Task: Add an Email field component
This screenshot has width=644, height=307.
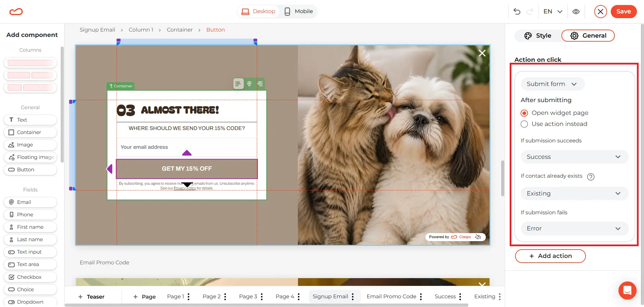Action: point(30,202)
